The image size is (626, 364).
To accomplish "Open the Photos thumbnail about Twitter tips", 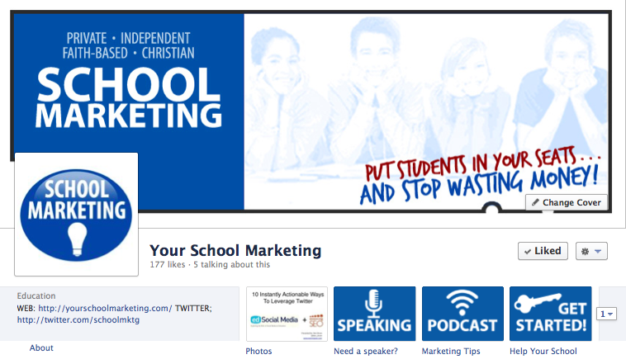I will [287, 314].
